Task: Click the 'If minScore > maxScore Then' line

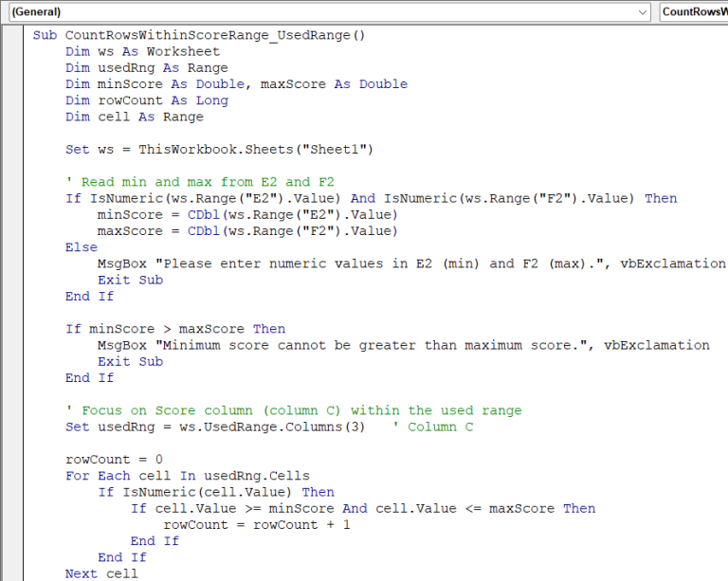Action: 174,329
